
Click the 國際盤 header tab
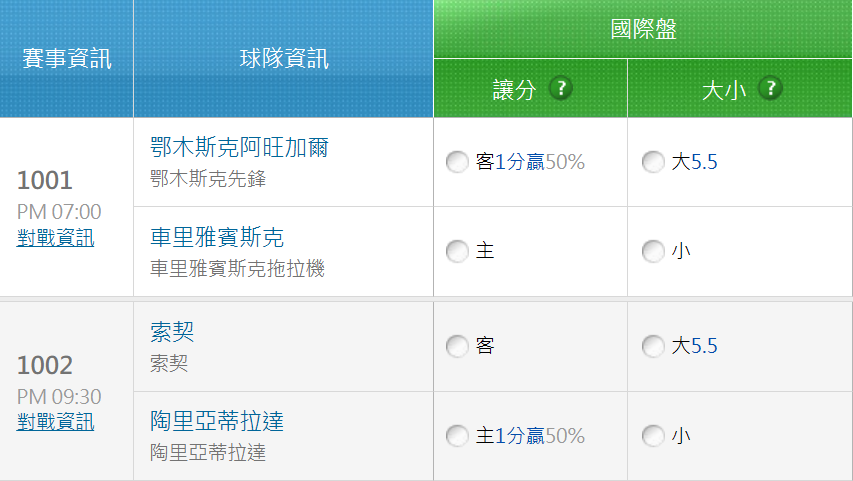click(643, 29)
